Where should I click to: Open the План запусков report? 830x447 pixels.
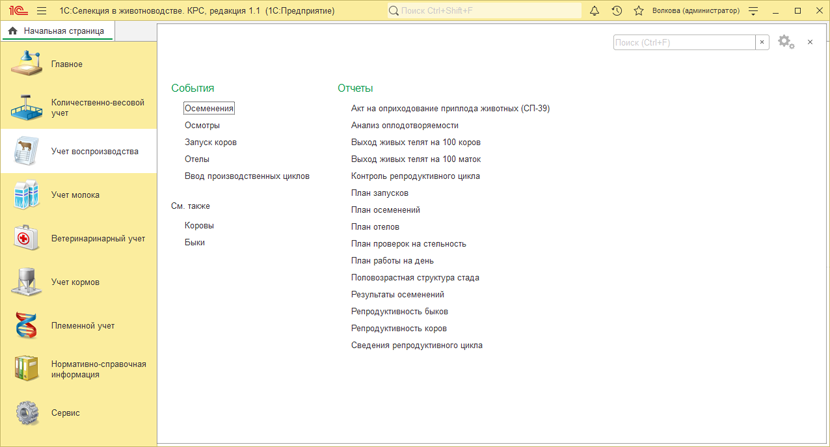[379, 193]
